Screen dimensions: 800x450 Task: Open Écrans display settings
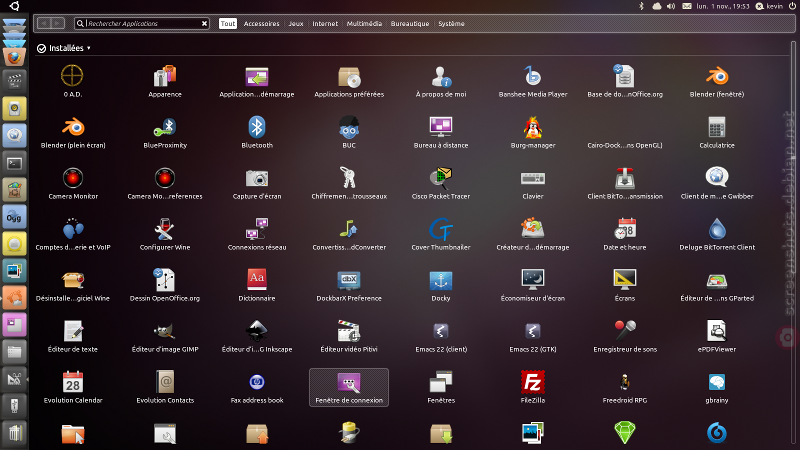pyautogui.click(x=624, y=280)
